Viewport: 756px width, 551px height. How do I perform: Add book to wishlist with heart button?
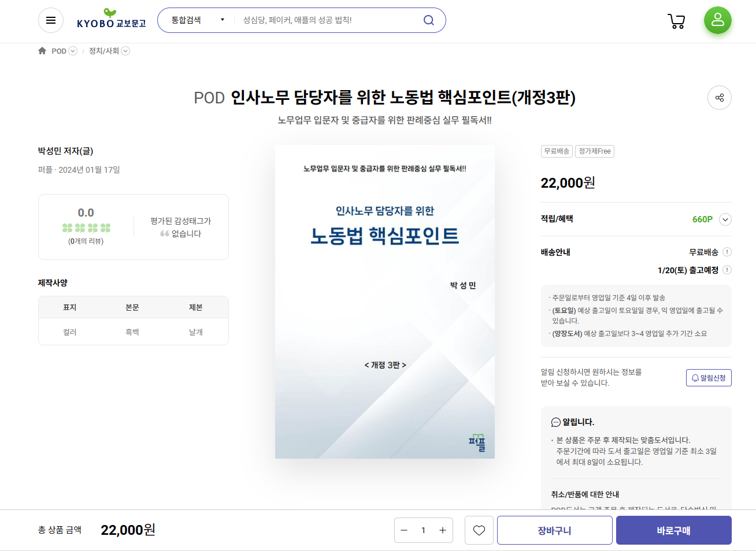(x=479, y=530)
